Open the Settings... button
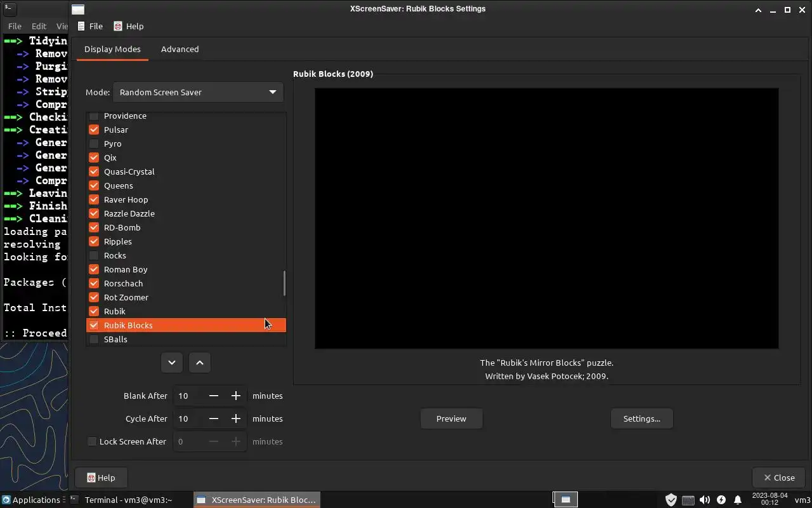The height and width of the screenshot is (508, 812). tap(641, 418)
